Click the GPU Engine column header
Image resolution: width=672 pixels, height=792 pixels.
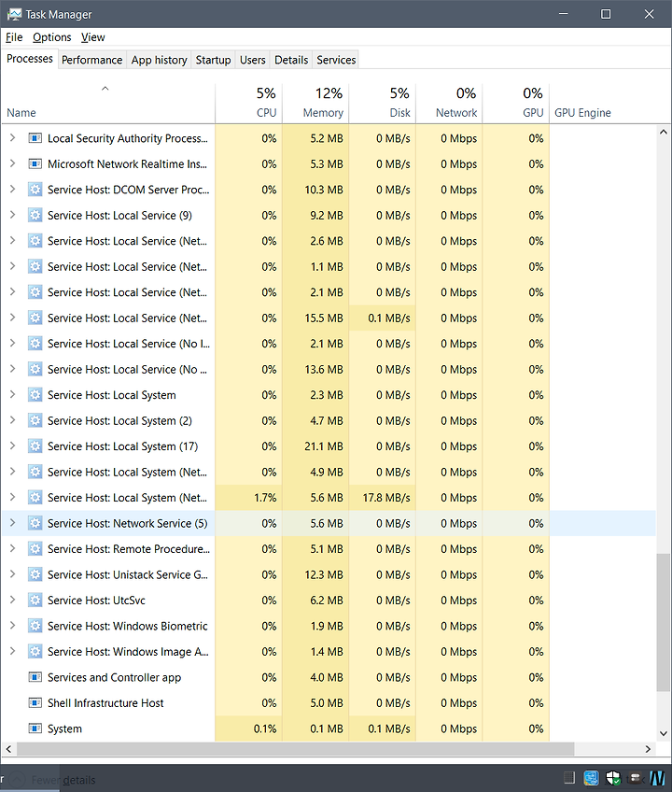point(582,112)
